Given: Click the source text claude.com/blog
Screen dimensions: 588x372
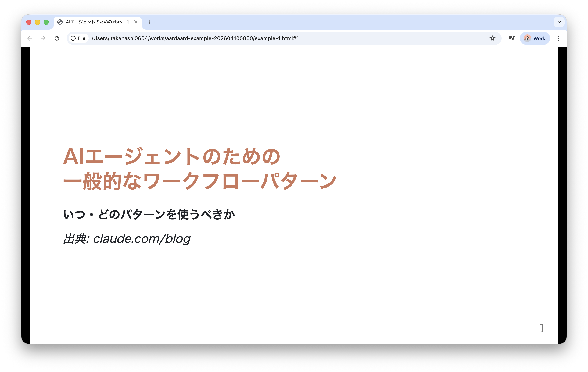Looking at the screenshot, I should 142,239.
